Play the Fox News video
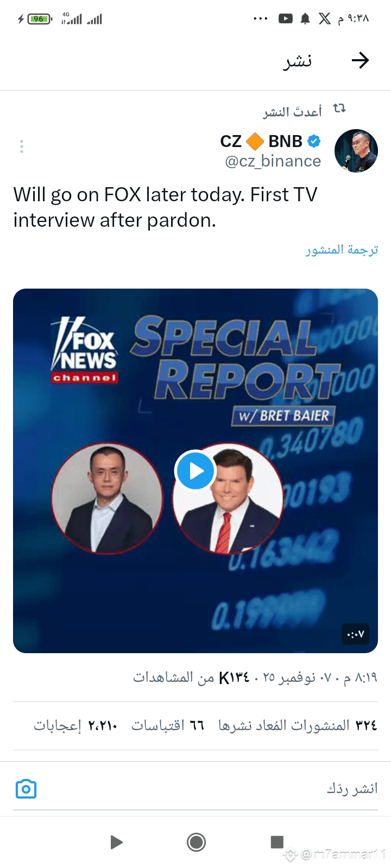391x868 pixels. point(194,470)
